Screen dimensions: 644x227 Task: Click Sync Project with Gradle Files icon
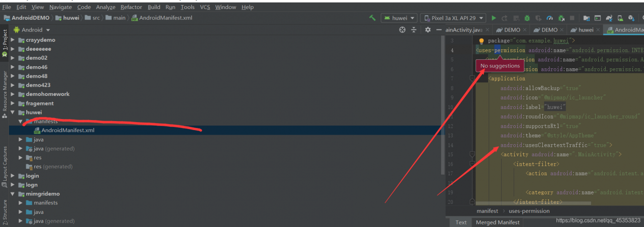pos(609,18)
